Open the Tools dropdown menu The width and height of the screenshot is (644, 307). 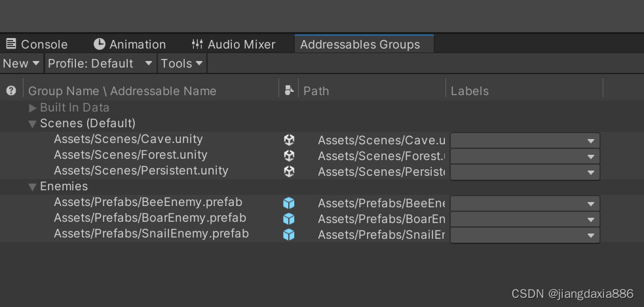tap(181, 64)
